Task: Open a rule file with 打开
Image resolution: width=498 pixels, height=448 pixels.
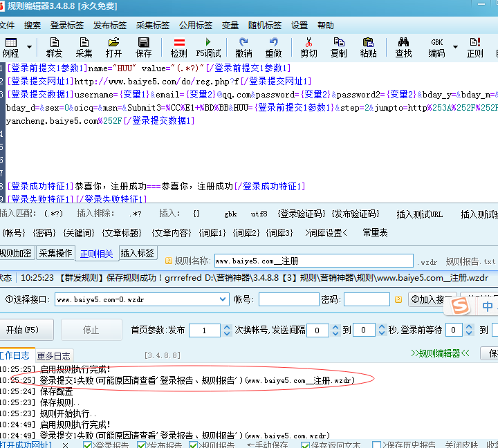Action: 113,47
